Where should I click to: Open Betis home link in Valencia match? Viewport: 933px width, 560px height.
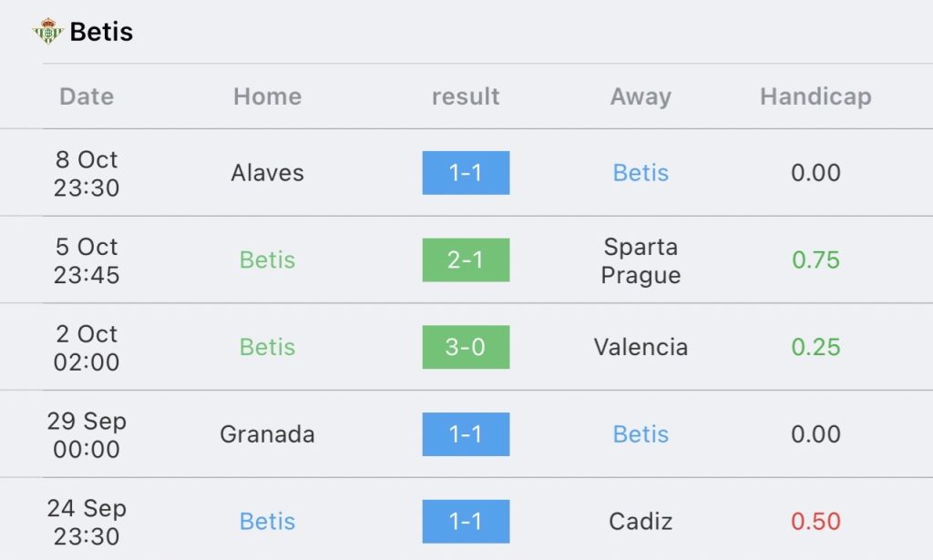coord(267,347)
